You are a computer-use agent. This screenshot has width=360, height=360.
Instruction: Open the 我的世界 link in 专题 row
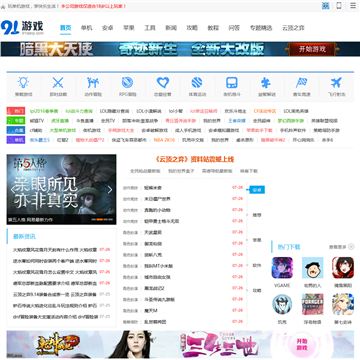tap(212, 121)
